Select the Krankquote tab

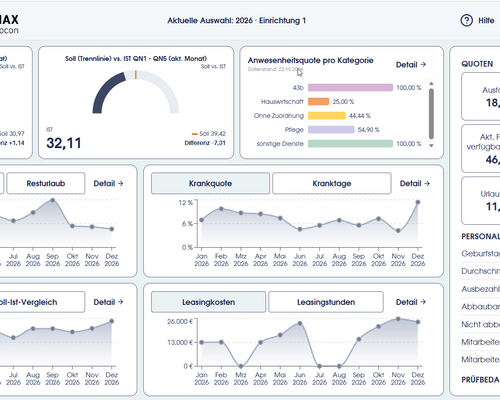pyautogui.click(x=210, y=183)
